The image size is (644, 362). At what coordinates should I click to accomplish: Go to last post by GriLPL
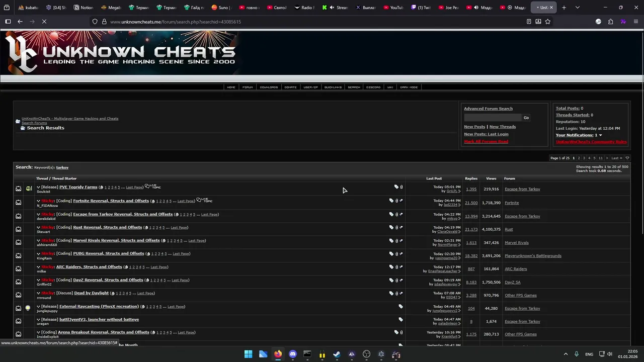459,191
